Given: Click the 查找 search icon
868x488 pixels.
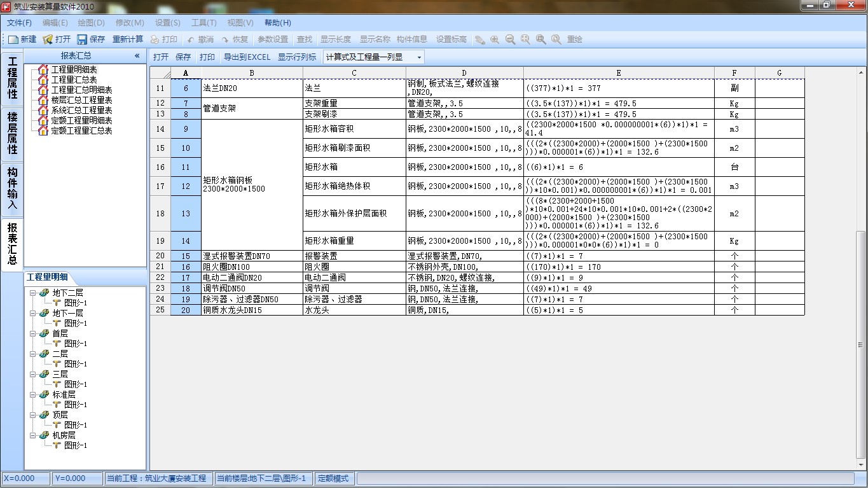Looking at the screenshot, I should click(x=303, y=39).
